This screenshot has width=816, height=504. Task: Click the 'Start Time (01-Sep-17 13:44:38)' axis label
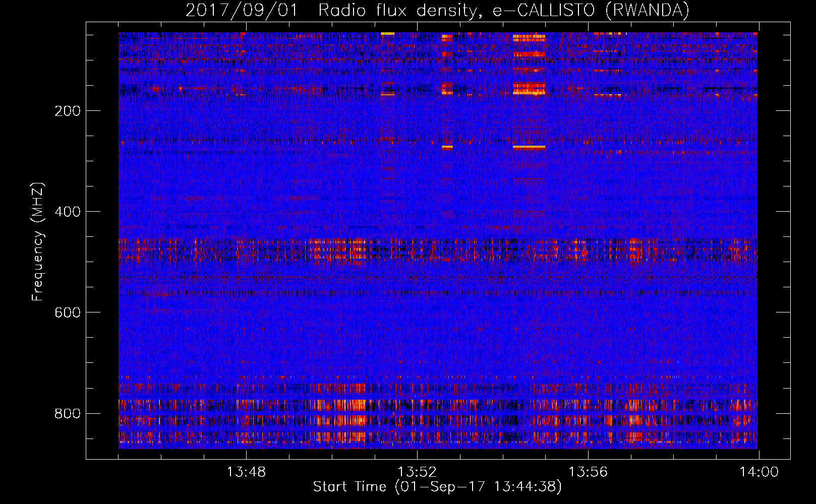point(437,487)
